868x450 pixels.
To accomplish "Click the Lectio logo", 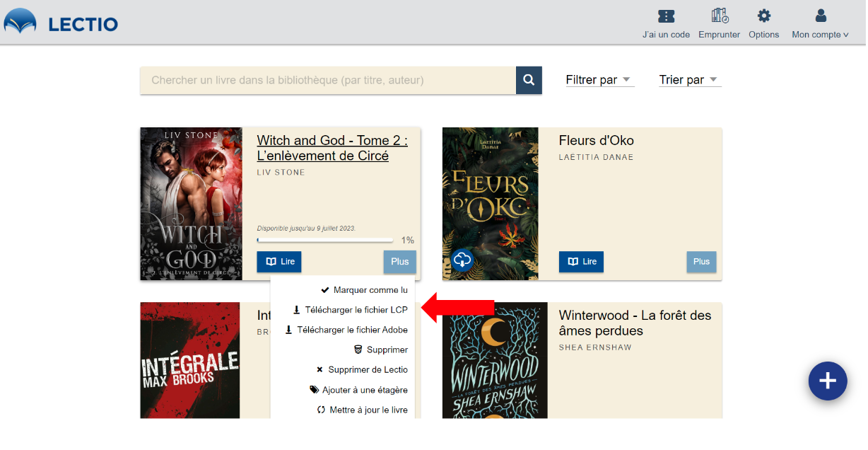I will click(x=61, y=23).
